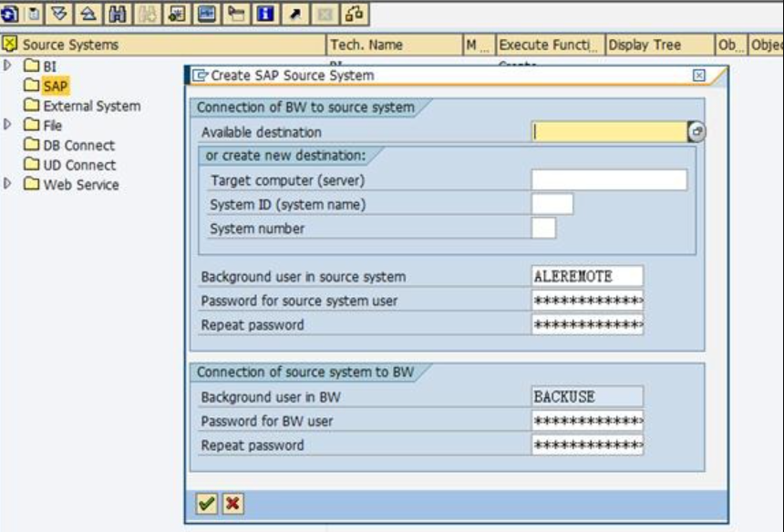
Task: Click the "Connection of BW to source system" heading
Action: (305, 107)
